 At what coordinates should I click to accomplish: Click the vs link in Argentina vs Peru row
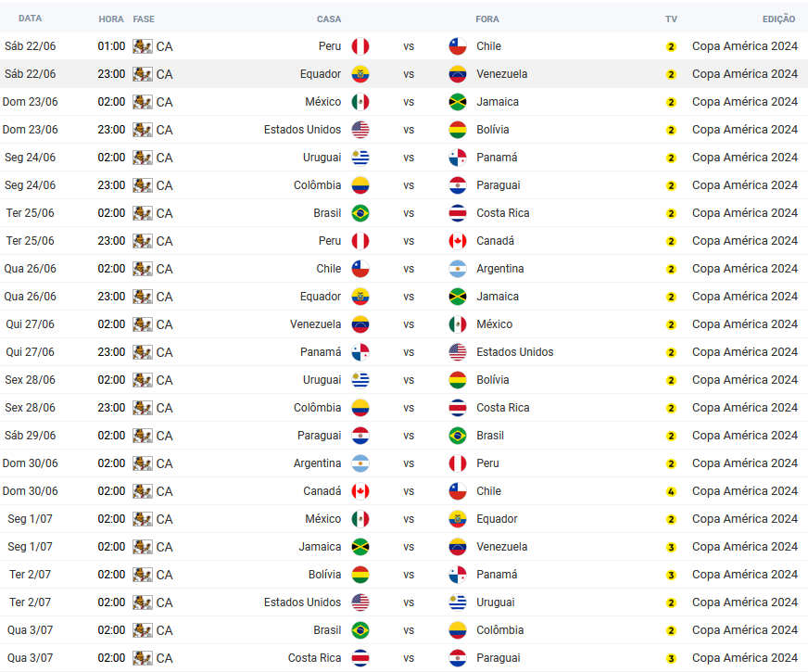(409, 463)
